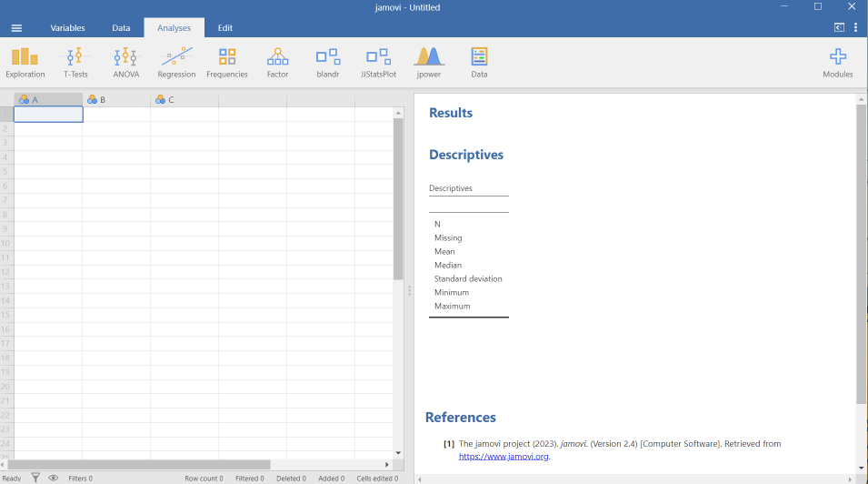This screenshot has width=868, height=484.
Task: Switch to the Variables tab
Action: point(67,28)
